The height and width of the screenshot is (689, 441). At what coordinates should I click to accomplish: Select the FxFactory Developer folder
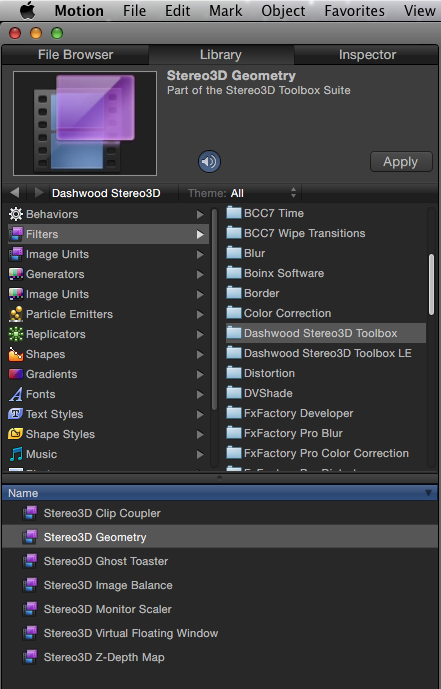(x=325, y=413)
